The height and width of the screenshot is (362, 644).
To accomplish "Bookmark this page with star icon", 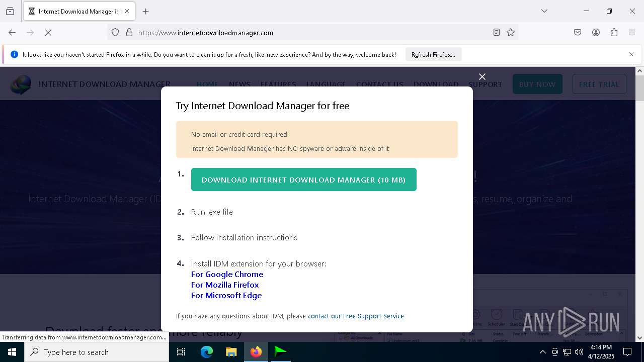I will [511, 33].
